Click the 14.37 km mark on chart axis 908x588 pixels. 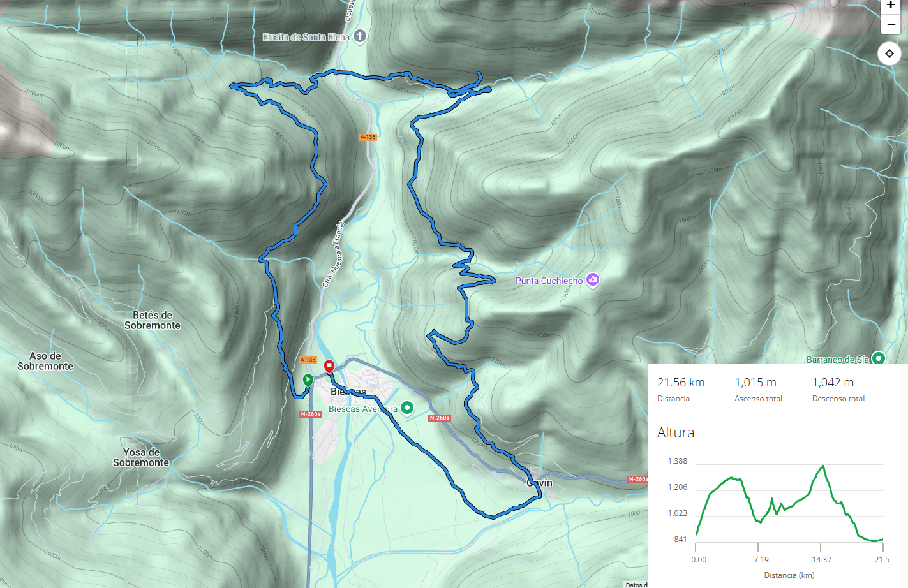[821, 559]
